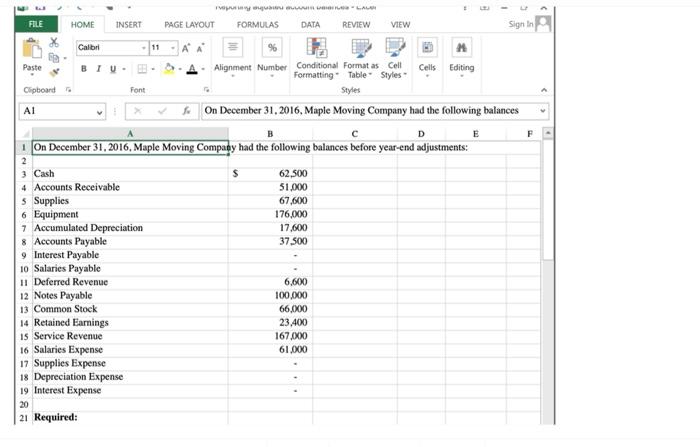Open Font Color dropdown arrow
Viewport: 700px width, 447px height.
(x=203, y=69)
